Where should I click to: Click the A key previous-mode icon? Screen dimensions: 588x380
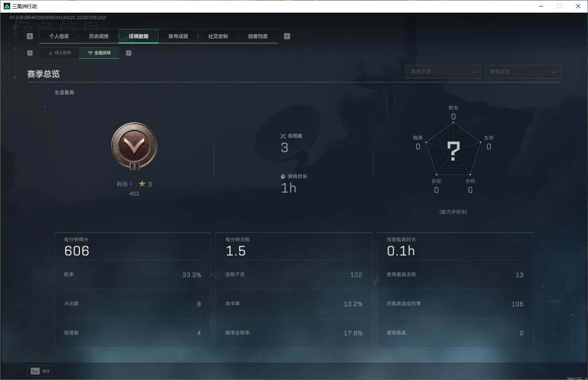30,53
